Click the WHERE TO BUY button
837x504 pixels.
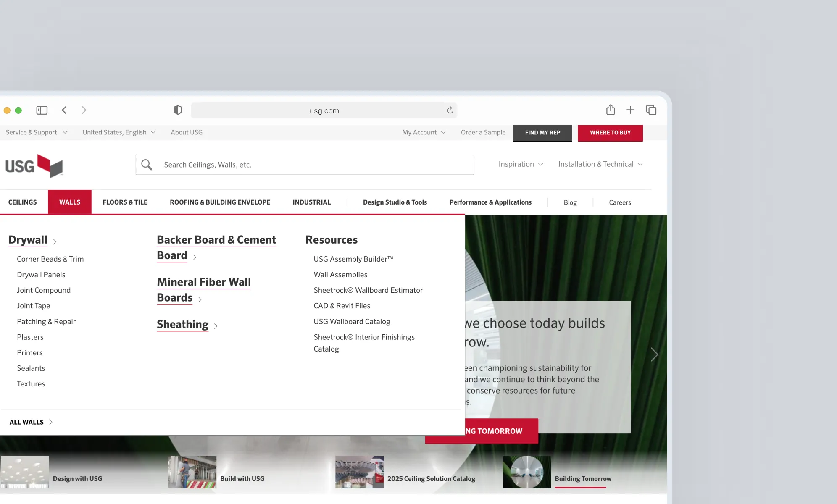coord(610,133)
